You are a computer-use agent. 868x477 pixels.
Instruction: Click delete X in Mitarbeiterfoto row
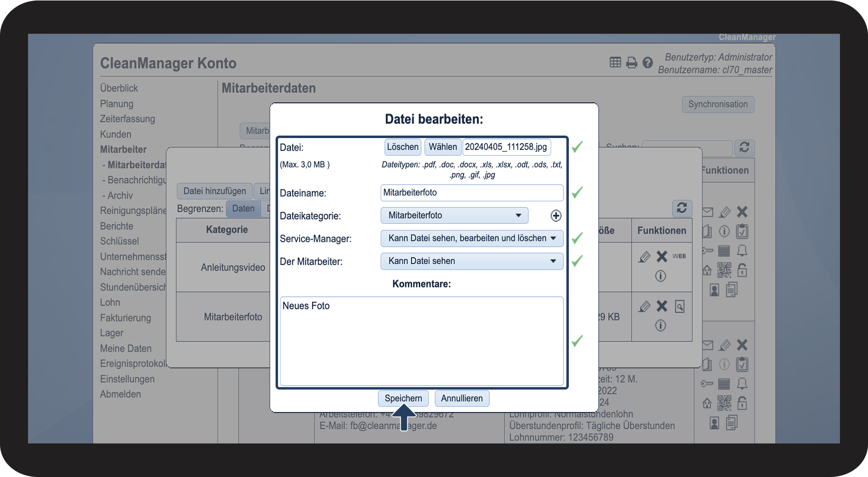click(662, 307)
